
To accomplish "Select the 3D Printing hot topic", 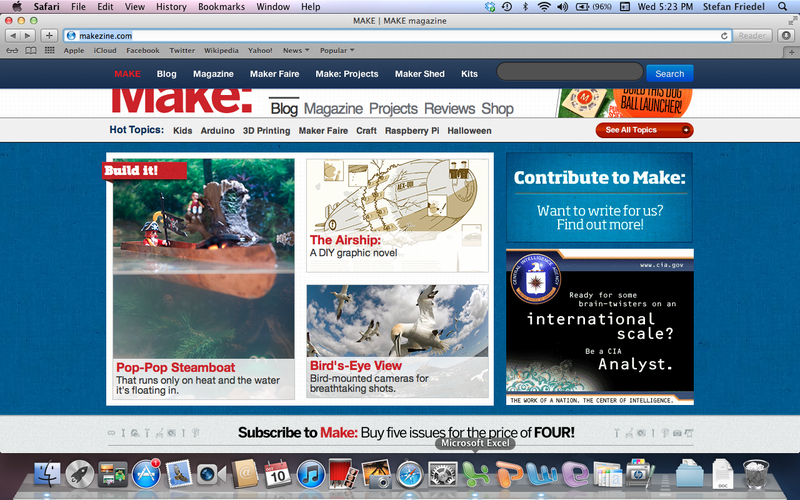I will (x=266, y=131).
